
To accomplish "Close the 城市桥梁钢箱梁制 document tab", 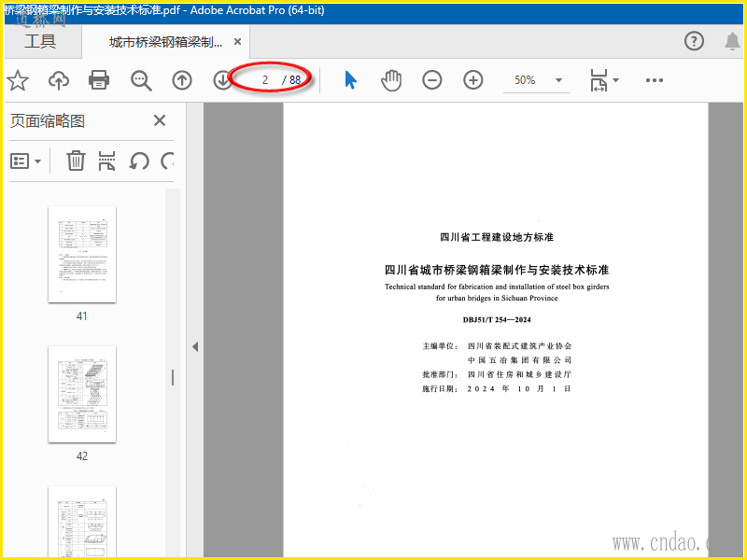I will pos(237,42).
